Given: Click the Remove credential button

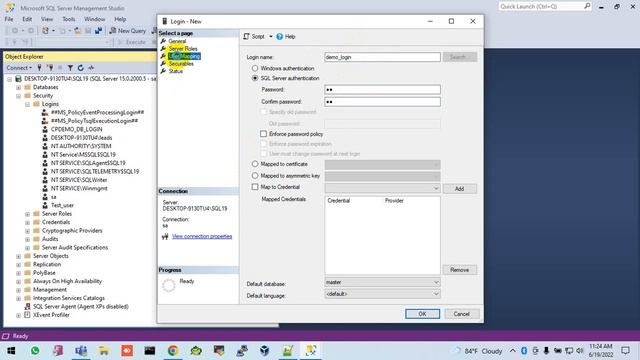Looking at the screenshot, I should (460, 270).
